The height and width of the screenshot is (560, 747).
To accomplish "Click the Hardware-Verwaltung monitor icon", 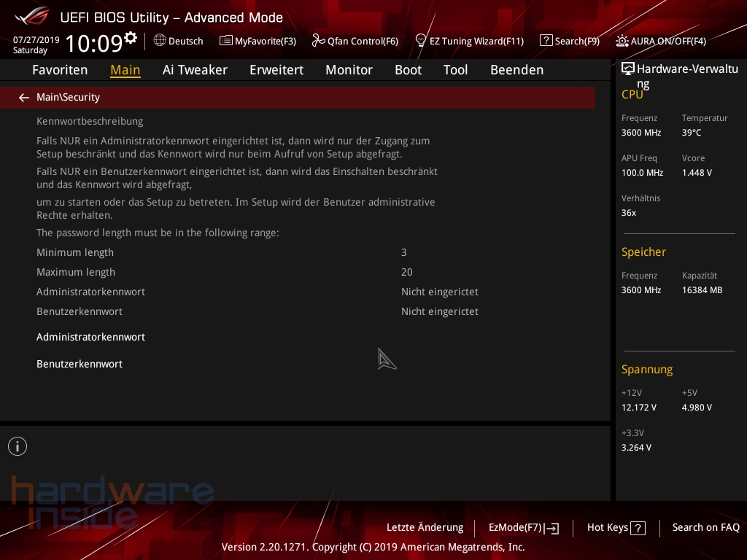I will [628, 69].
